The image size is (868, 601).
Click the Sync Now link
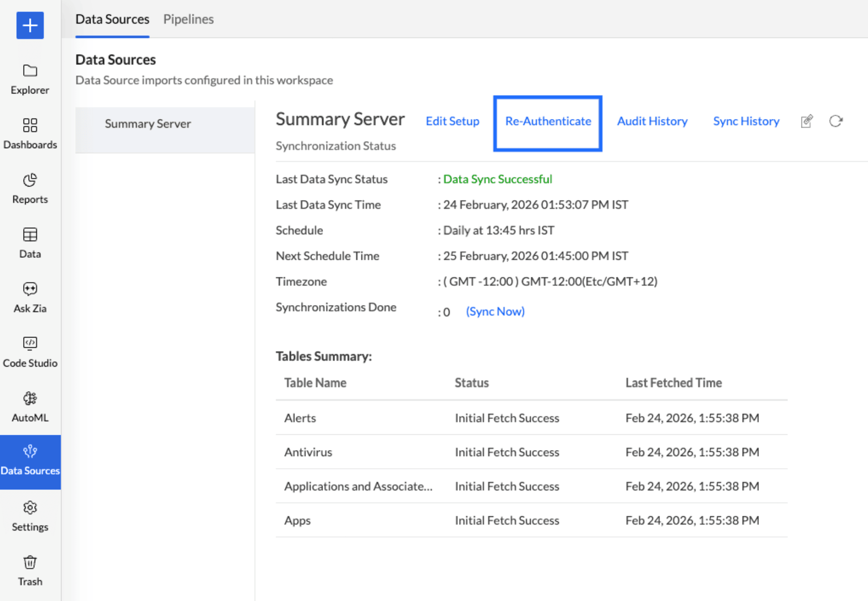click(495, 311)
